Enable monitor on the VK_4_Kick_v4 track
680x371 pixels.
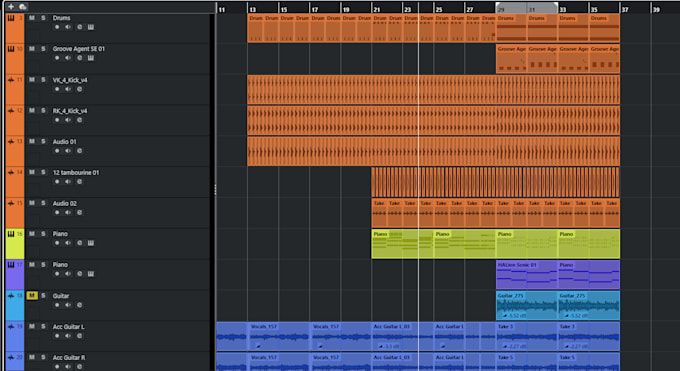click(68, 89)
